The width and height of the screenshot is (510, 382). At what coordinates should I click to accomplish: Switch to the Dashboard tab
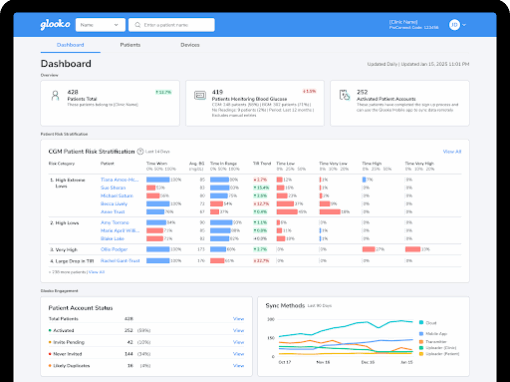coord(70,45)
